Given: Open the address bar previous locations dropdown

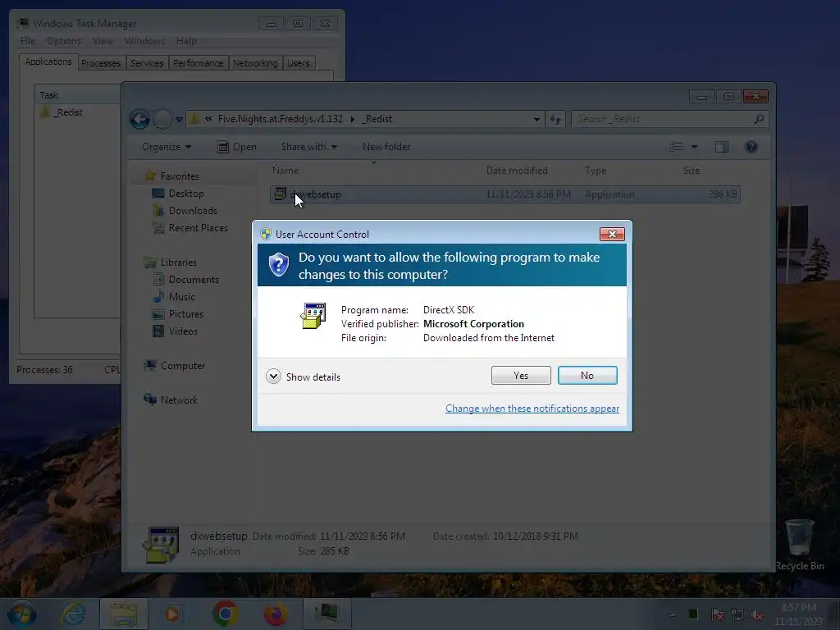Looking at the screenshot, I should point(536,120).
